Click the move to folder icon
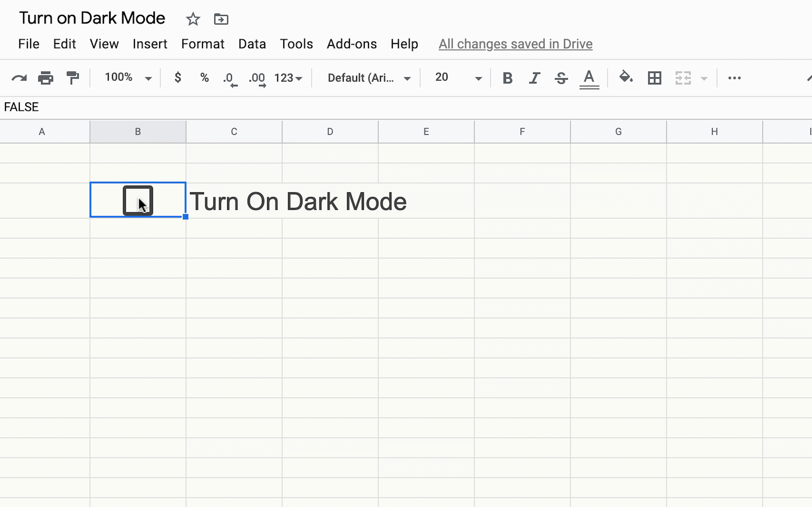 (221, 19)
